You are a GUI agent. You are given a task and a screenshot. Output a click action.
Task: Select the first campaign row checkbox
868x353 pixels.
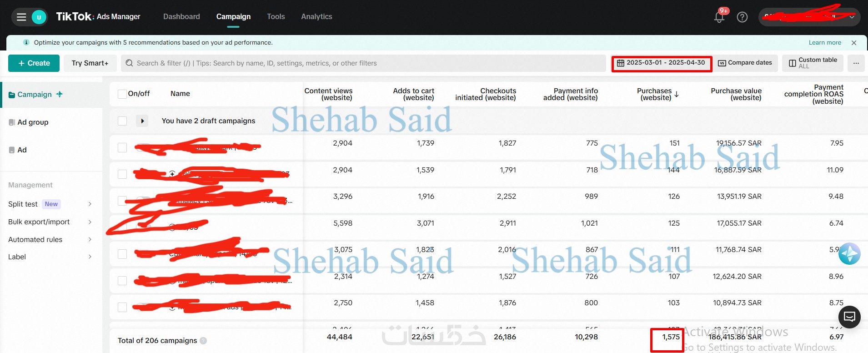[122, 147]
